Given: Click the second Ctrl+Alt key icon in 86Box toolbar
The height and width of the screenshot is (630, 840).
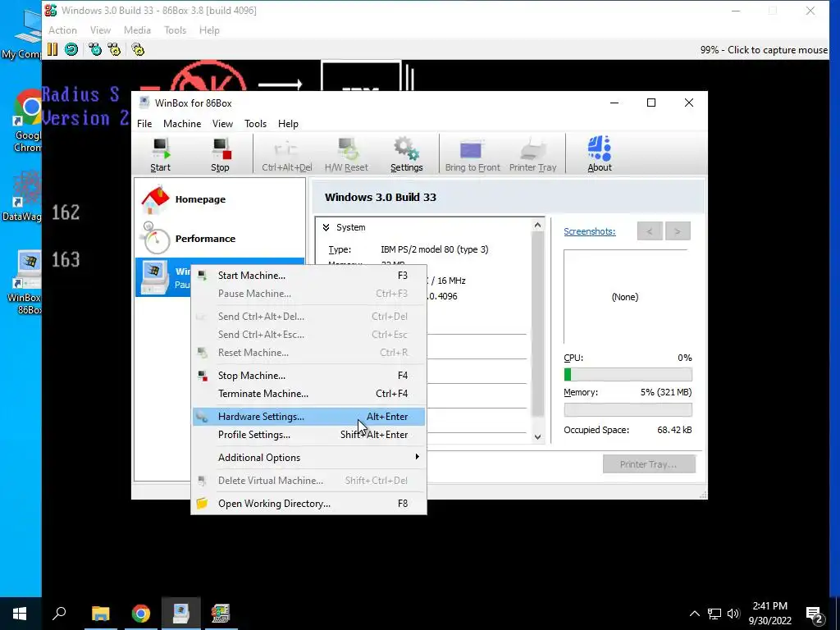Looking at the screenshot, I should click(114, 50).
